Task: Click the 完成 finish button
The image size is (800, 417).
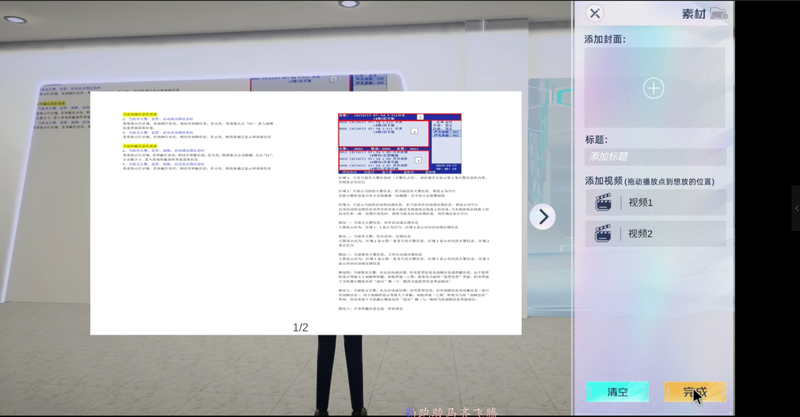Action: (695, 392)
